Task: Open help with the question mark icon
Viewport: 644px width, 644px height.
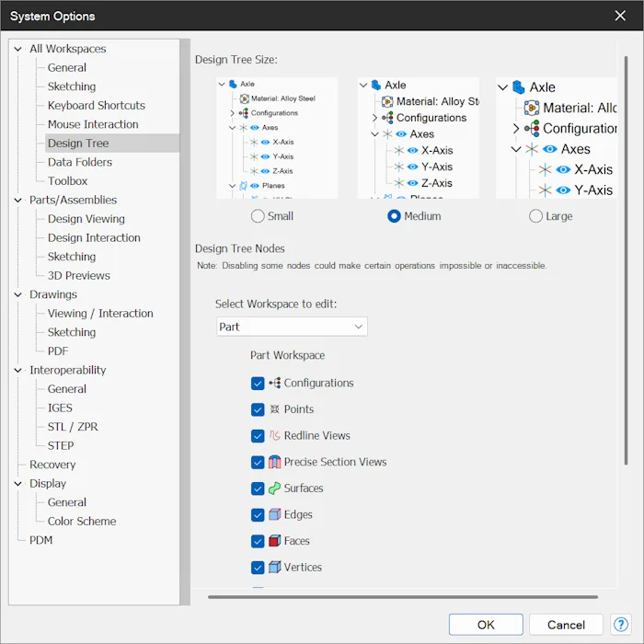Action: [621, 625]
